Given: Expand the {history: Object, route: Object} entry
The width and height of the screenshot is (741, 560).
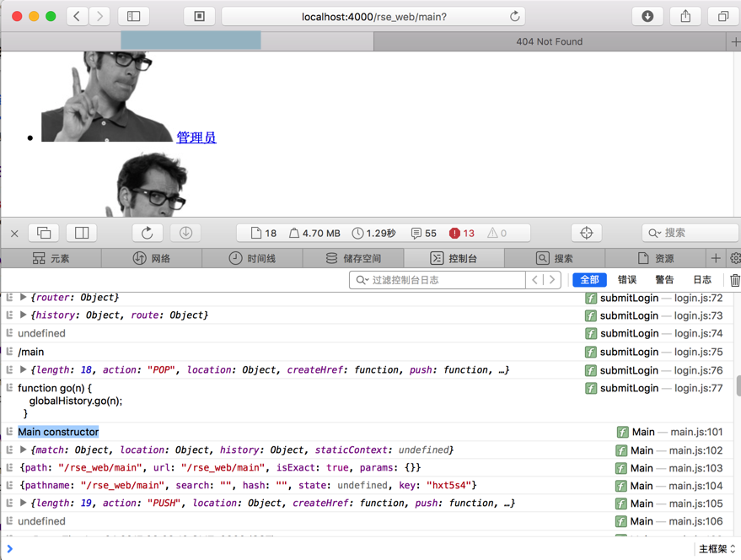Looking at the screenshot, I should (23, 315).
